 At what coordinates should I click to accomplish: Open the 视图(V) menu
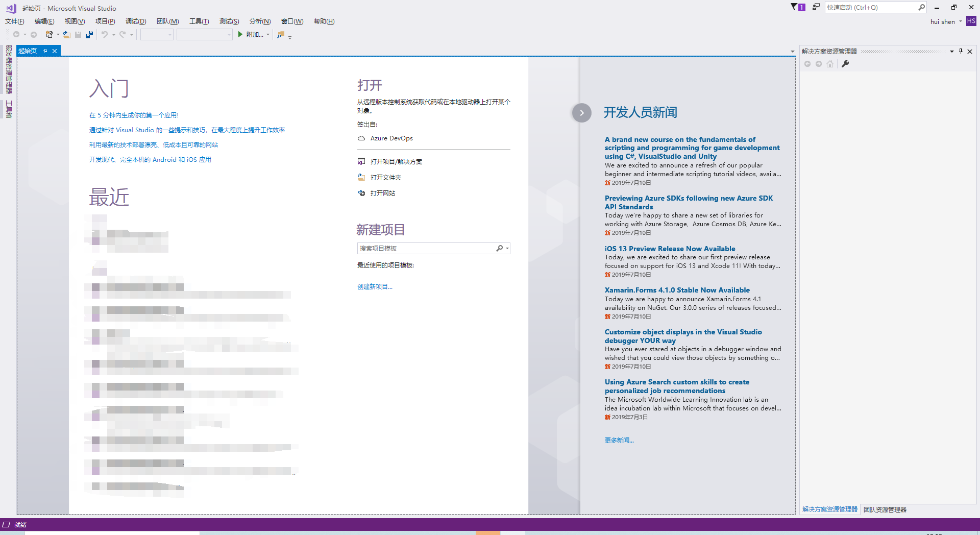(75, 21)
